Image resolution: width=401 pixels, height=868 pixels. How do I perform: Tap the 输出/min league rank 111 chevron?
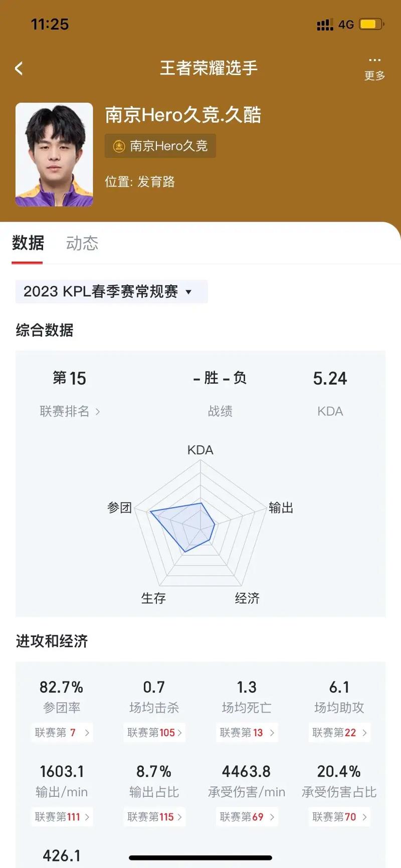point(87,817)
